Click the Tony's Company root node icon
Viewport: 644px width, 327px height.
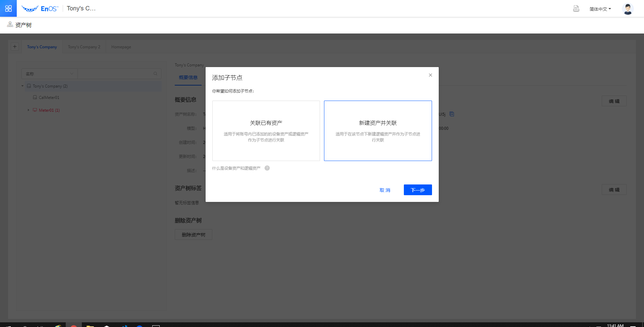click(29, 86)
